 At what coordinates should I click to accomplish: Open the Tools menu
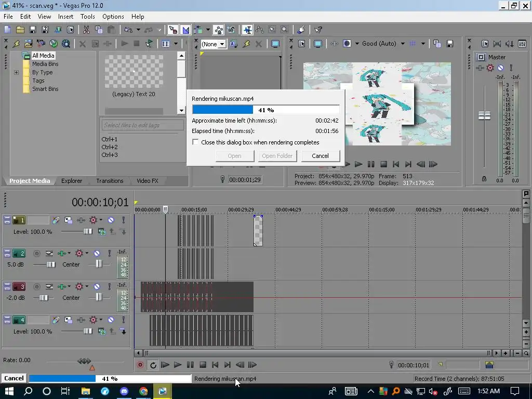[87, 16]
